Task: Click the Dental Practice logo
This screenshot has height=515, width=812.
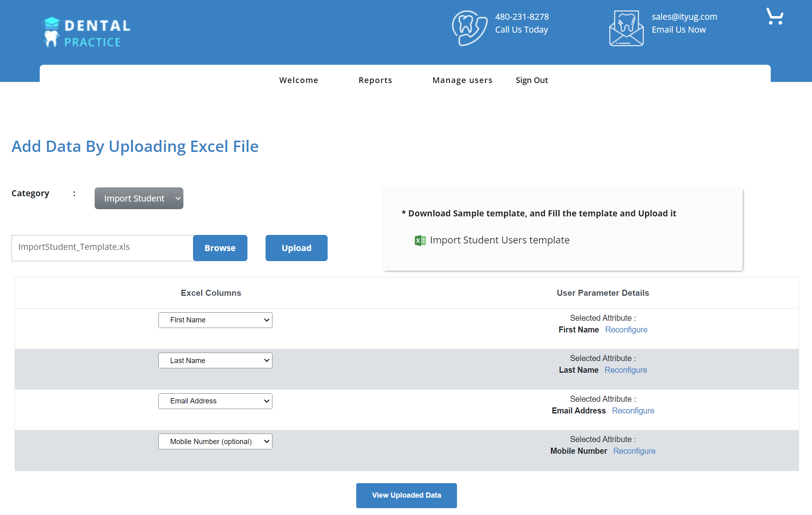Action: click(87, 33)
